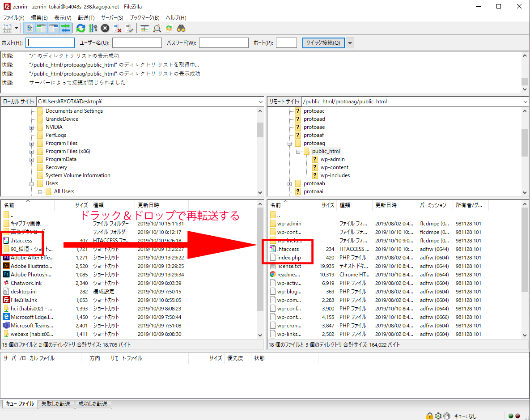Click the ホスト(H) input field
The width and height of the screenshot is (530, 420).
pos(51,43)
